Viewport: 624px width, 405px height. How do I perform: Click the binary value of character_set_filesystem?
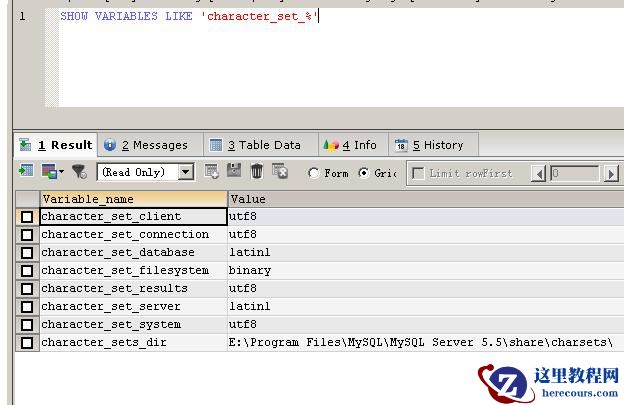tap(250, 271)
